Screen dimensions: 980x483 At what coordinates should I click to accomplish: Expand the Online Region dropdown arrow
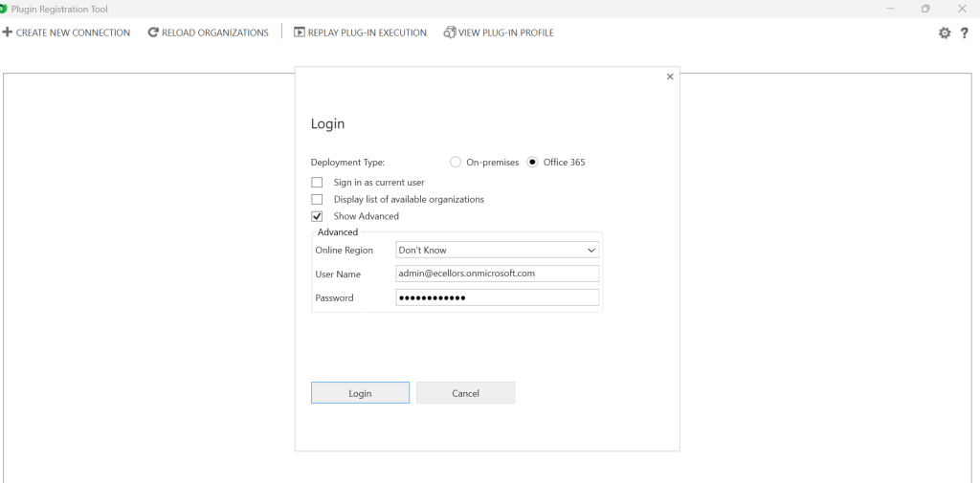click(x=590, y=251)
